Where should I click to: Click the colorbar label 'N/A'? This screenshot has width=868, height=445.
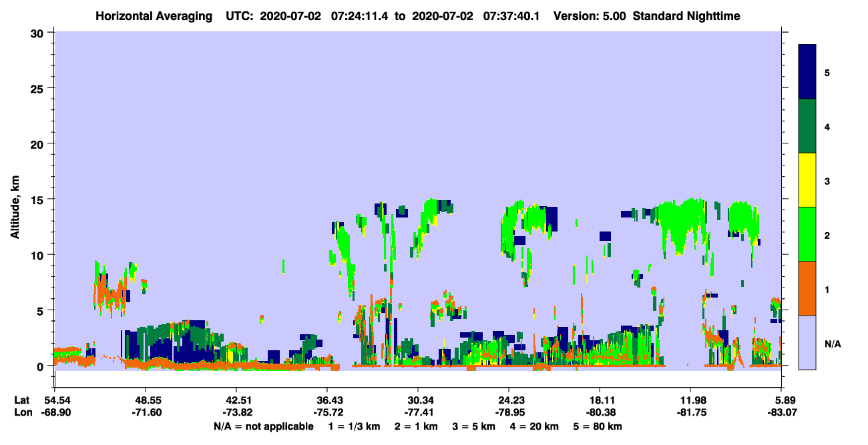click(833, 344)
